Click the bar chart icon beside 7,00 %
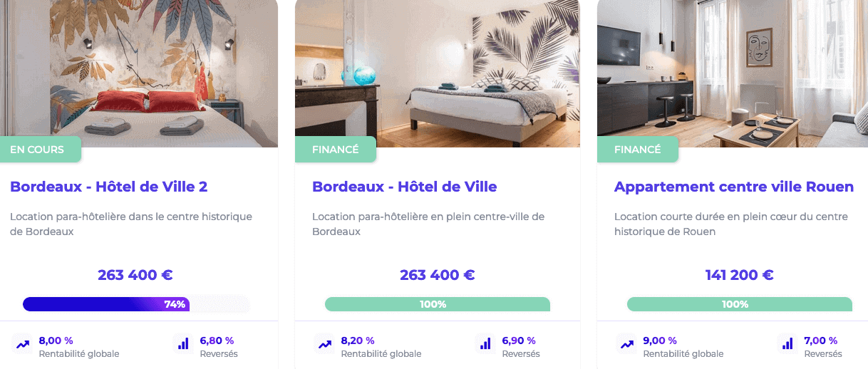The image size is (868, 369). pos(787,345)
